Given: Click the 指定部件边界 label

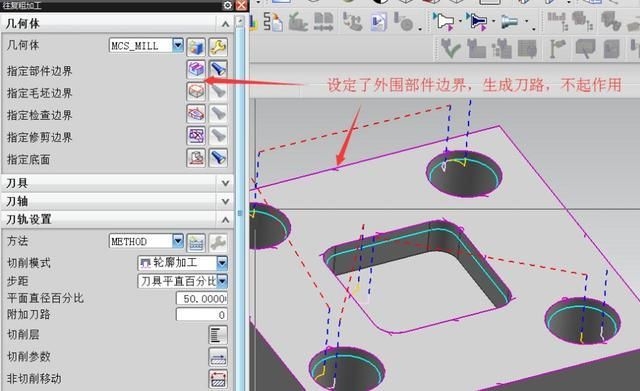Looking at the screenshot, I should (x=40, y=71).
